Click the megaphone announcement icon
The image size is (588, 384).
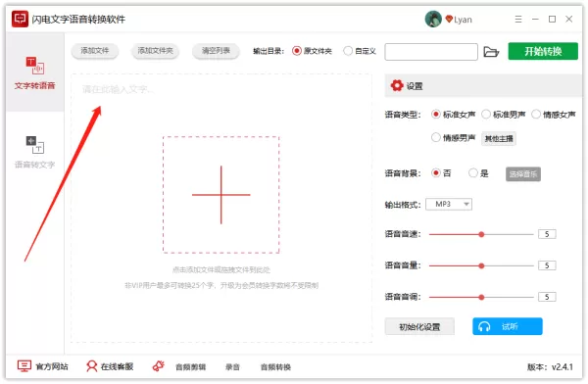(158, 365)
